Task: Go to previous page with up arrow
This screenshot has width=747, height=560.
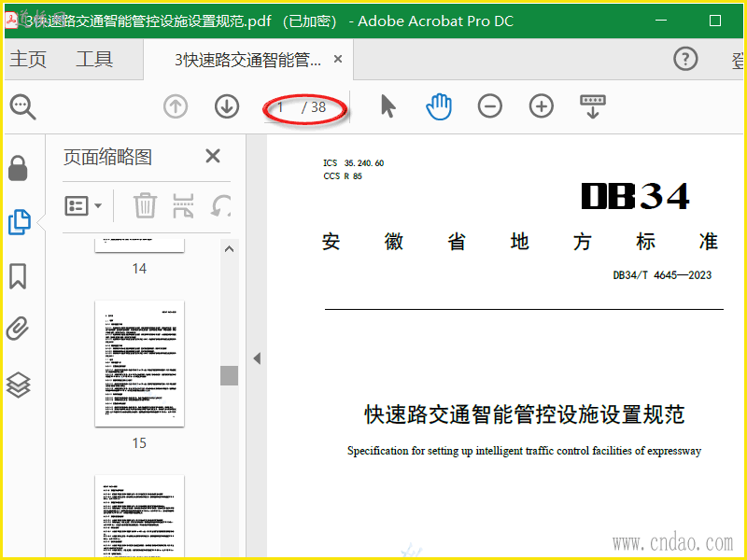Action: 176,106
